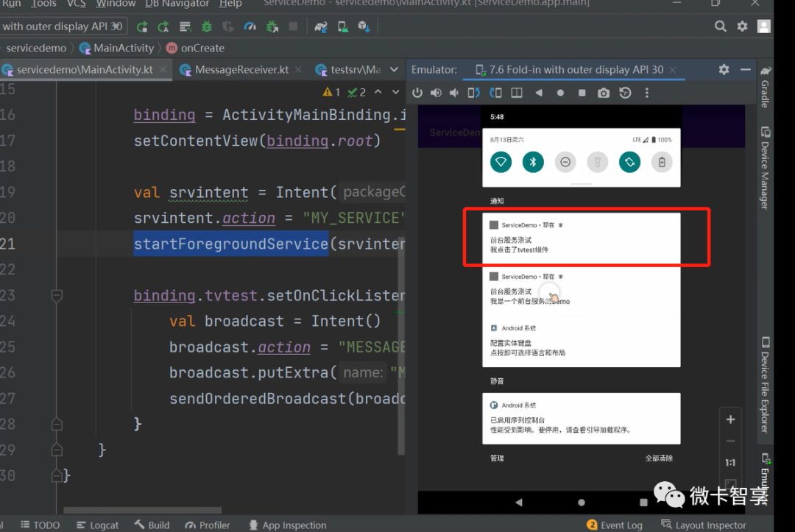Toggle Battery Saver quick setting tile

662,162
